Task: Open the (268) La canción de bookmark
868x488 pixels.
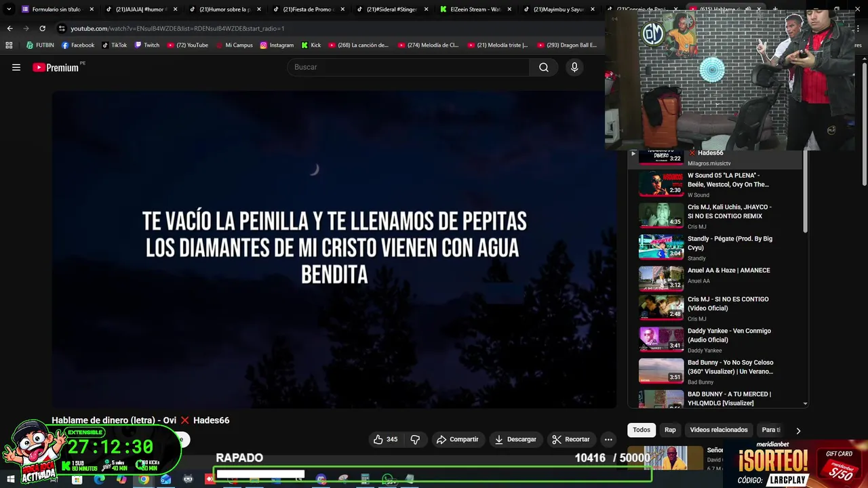Action: pos(359,45)
